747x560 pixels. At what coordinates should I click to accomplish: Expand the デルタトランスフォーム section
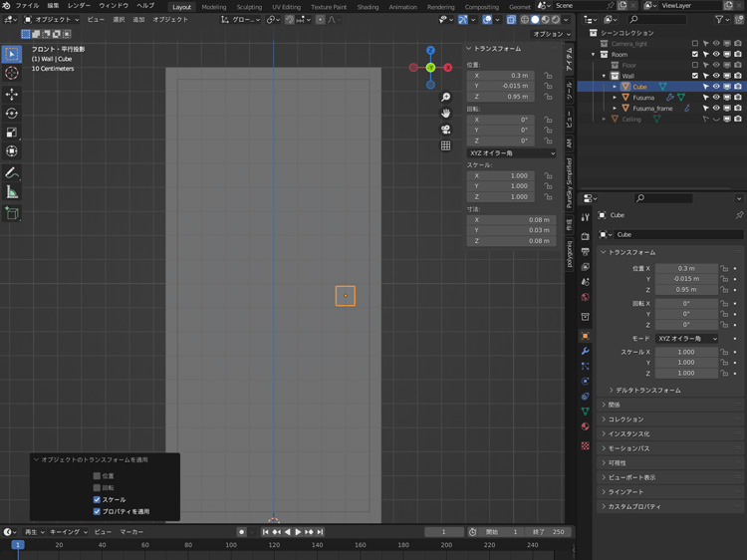[x=647, y=390]
